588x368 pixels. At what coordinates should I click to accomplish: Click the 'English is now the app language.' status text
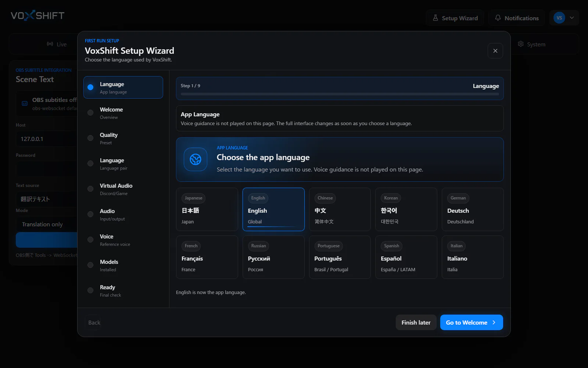click(211, 292)
